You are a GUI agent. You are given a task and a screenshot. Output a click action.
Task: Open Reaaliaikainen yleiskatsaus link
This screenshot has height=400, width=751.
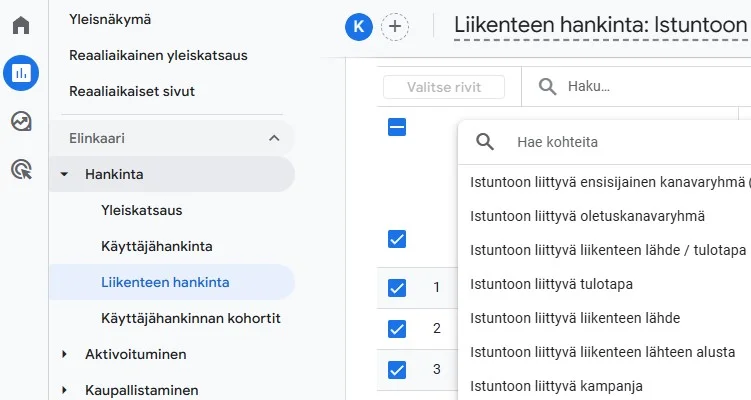tap(158, 55)
